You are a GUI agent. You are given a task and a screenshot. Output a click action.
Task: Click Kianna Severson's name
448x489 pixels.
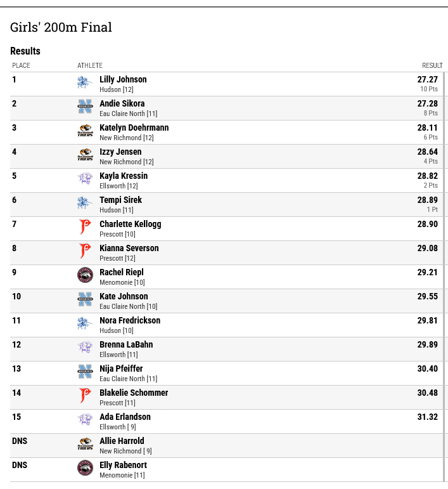coord(129,248)
